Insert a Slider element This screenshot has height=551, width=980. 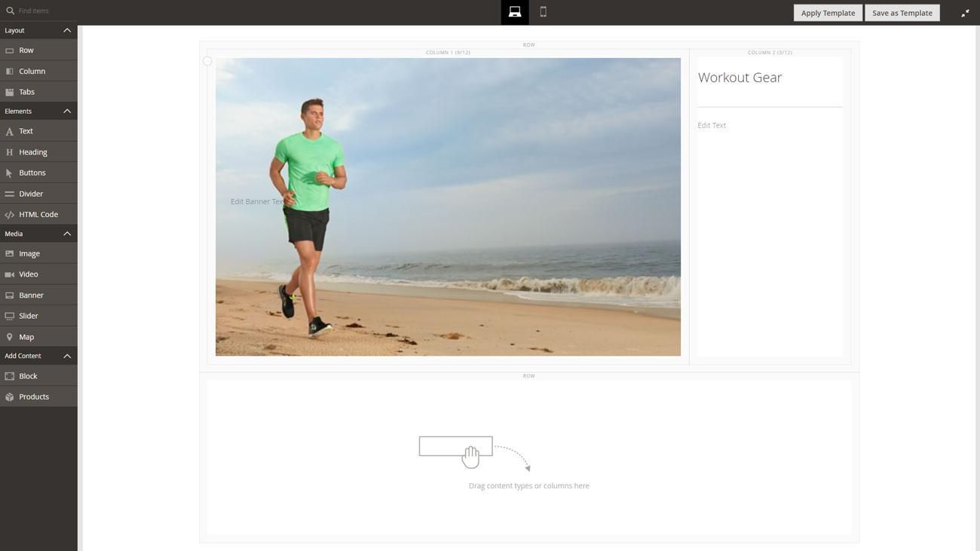click(x=28, y=316)
